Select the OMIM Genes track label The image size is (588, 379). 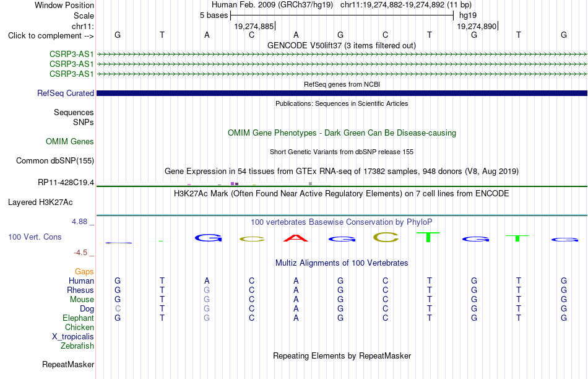(70, 141)
